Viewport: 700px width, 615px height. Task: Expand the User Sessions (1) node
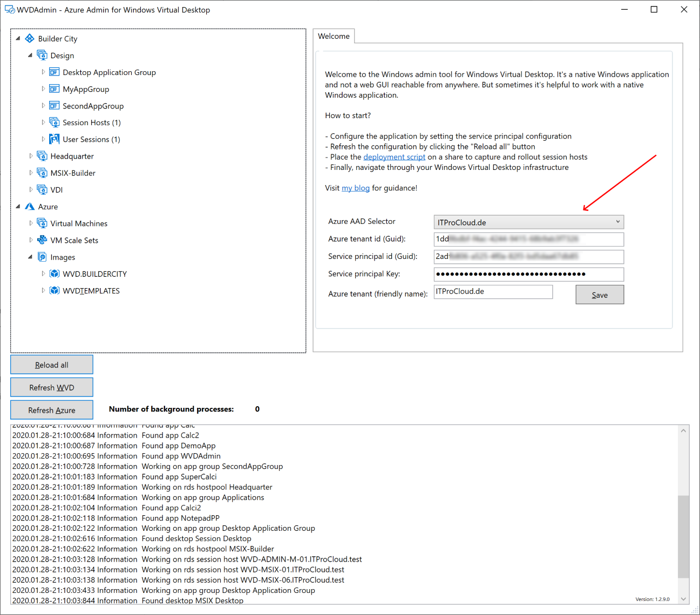pos(43,139)
